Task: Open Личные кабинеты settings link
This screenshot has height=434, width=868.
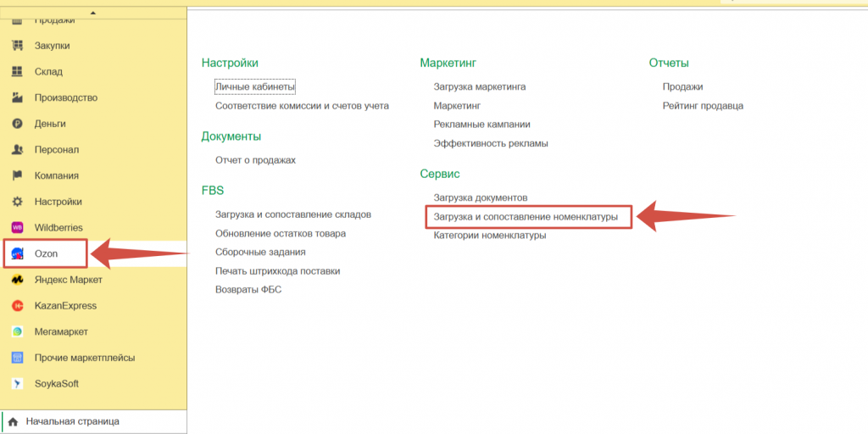Action: (255, 86)
